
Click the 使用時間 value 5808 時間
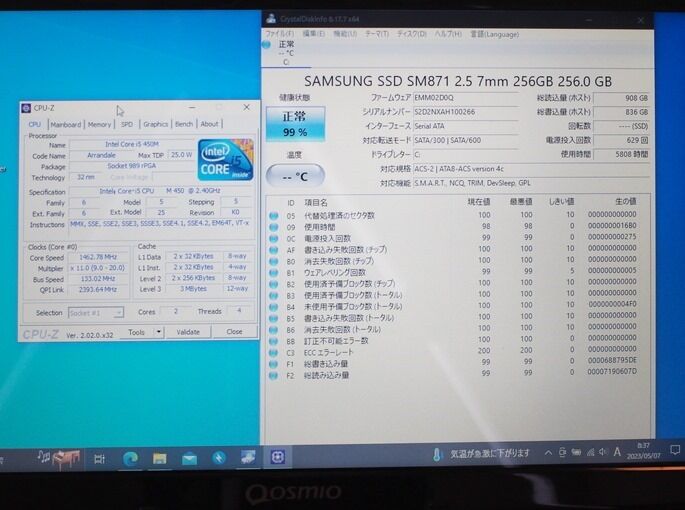point(621,154)
